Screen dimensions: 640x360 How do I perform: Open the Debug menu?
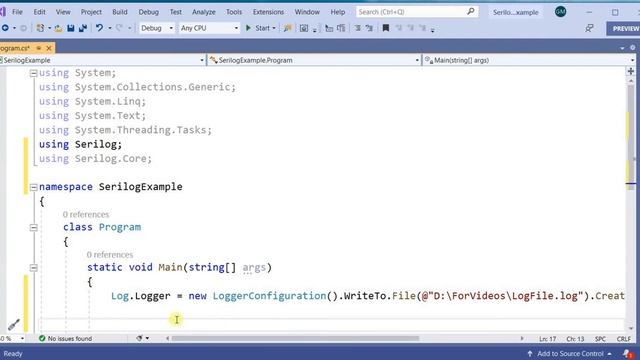[x=149, y=12]
